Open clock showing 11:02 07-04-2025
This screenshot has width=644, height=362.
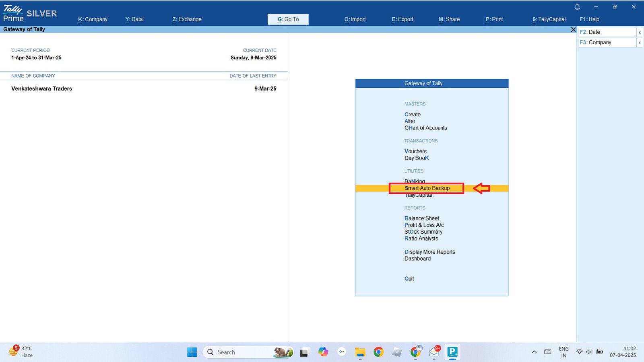pos(623,352)
